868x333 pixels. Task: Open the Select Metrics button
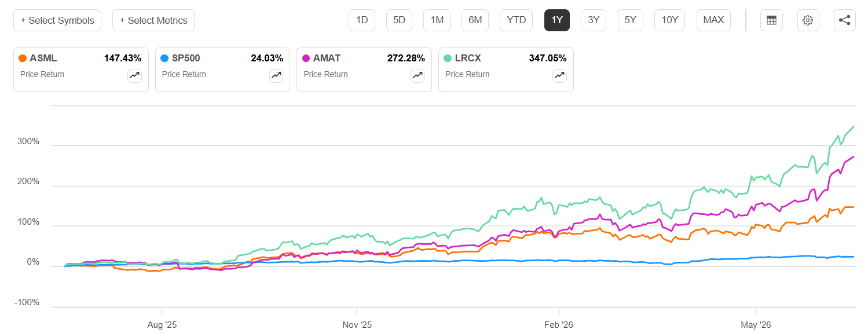(x=153, y=20)
